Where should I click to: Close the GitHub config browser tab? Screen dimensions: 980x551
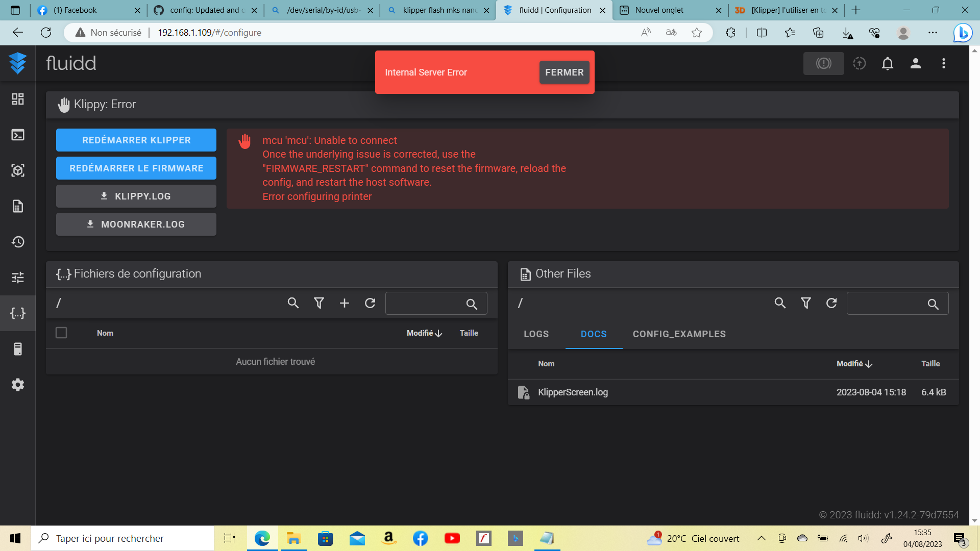click(254, 10)
